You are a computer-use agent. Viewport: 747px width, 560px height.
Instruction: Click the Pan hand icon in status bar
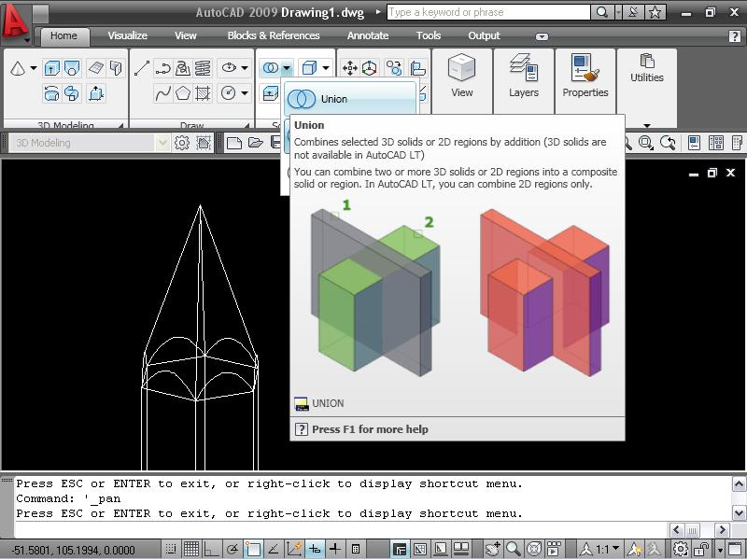(493, 549)
